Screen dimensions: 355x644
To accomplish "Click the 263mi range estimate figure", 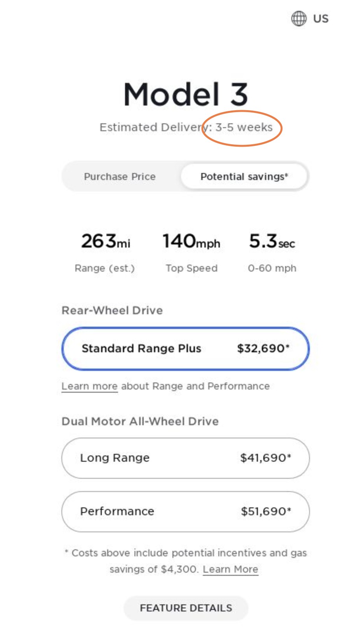I will (x=105, y=241).
